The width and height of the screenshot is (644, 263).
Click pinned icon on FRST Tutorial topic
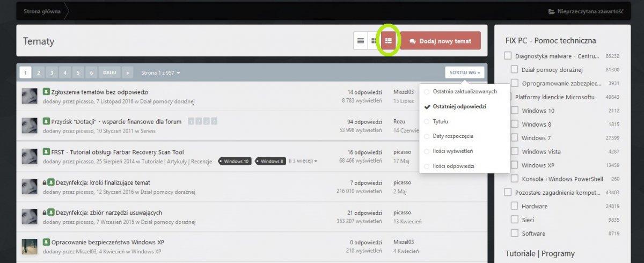pos(46,152)
